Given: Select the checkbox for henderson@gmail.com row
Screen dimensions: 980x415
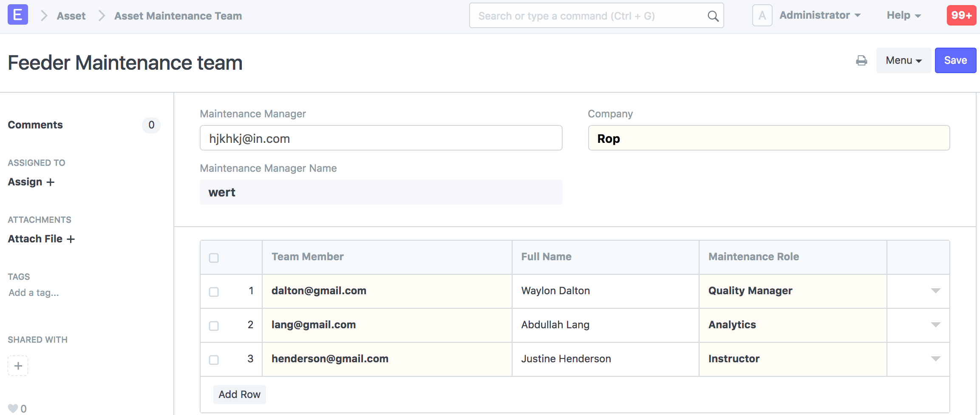Looking at the screenshot, I should click(x=214, y=360).
